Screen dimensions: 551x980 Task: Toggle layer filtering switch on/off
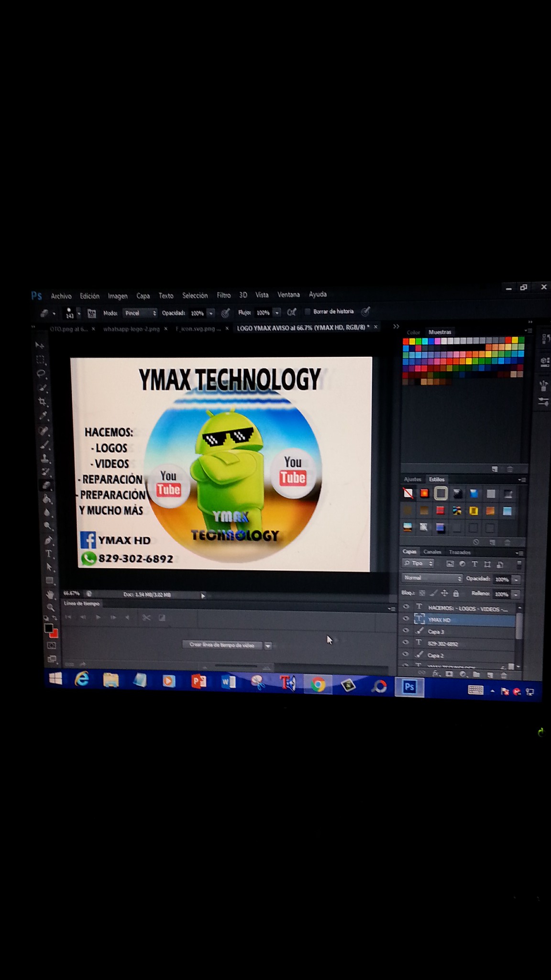[x=519, y=565]
